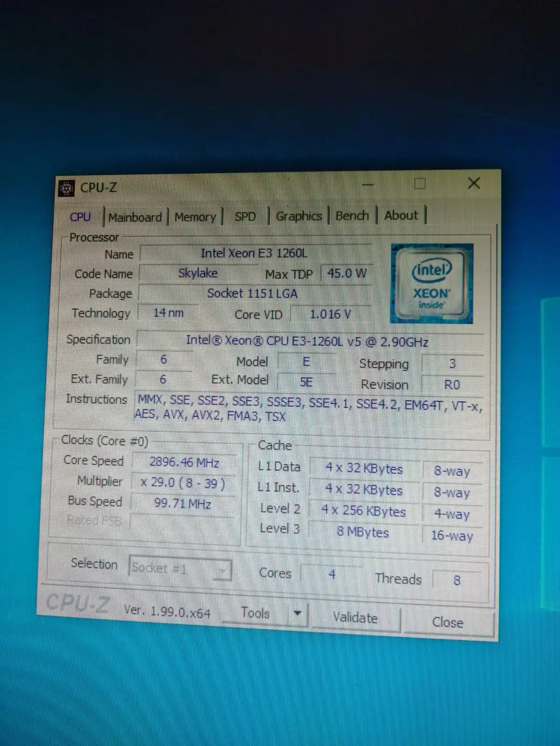Viewport: 560px width, 746px height.
Task: Click the Tools button
Action: (255, 613)
